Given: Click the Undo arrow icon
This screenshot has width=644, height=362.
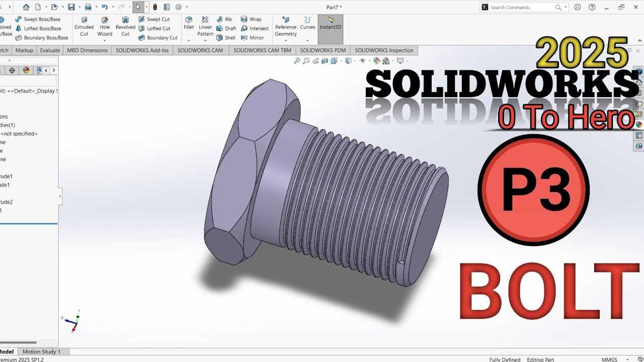Looking at the screenshot, I should pyautogui.click(x=105, y=7).
